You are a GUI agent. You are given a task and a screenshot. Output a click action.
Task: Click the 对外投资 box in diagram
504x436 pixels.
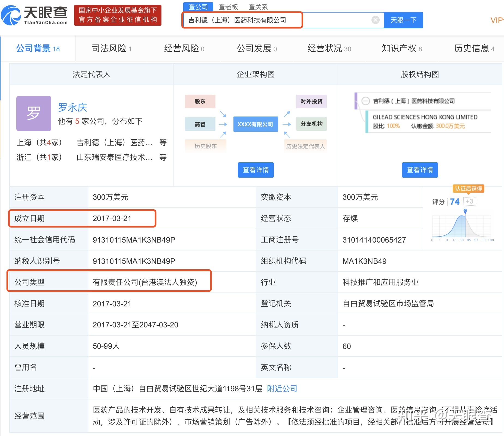[x=311, y=101]
